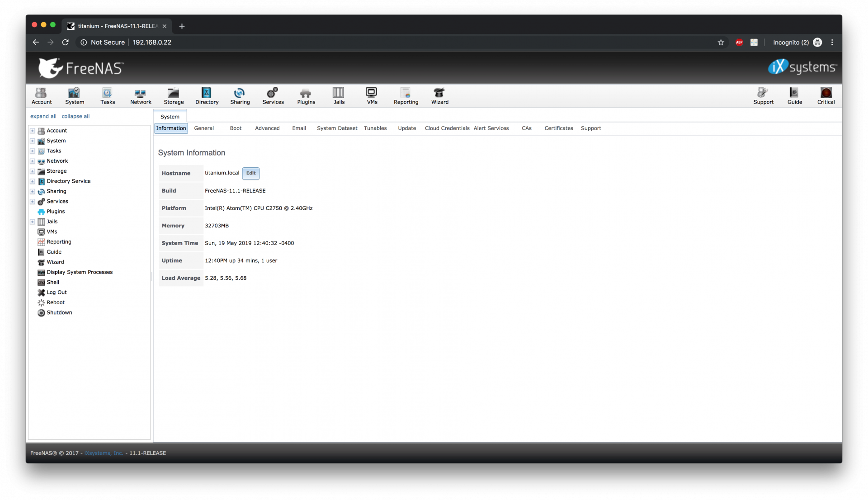
Task: Open the Network toolbar icon
Action: tap(141, 96)
